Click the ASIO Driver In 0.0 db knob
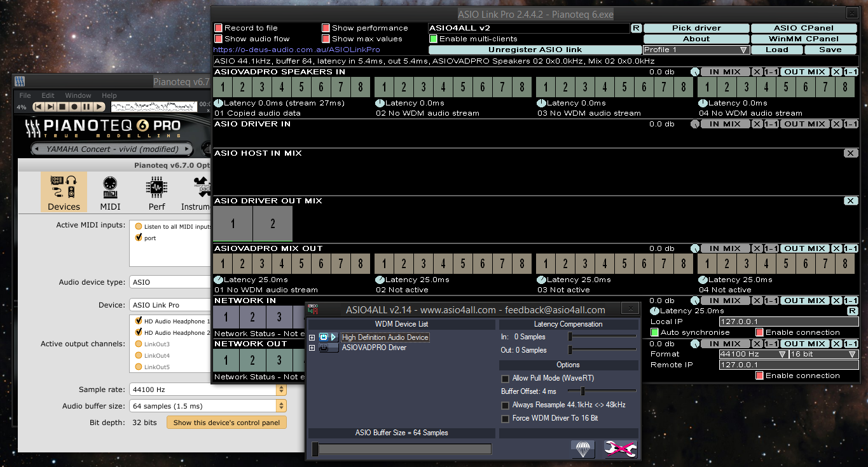 [x=694, y=124]
